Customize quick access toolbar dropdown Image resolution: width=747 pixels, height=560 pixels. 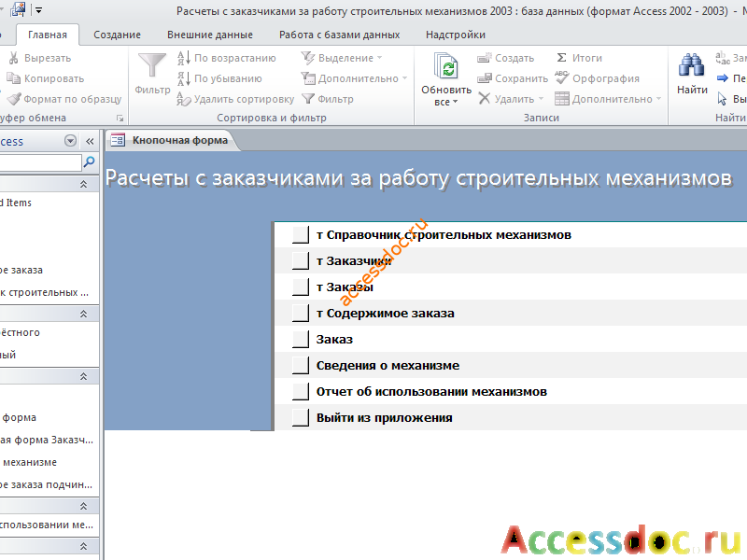coord(39,9)
